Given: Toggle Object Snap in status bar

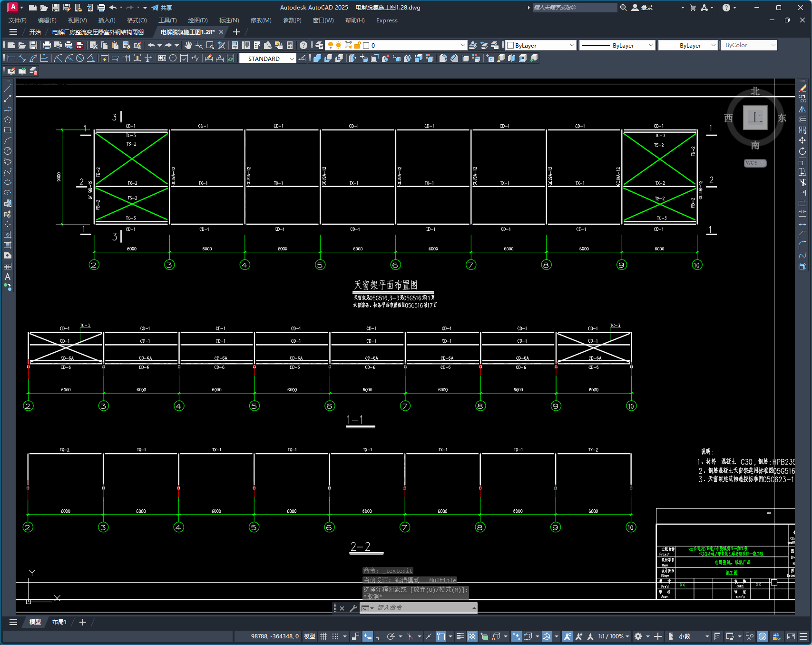Looking at the screenshot, I should (441, 636).
